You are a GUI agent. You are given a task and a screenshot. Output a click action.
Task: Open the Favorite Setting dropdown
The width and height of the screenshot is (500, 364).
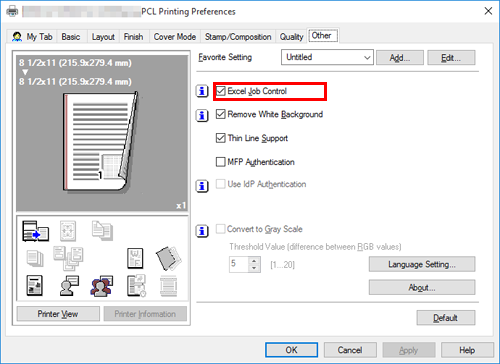point(327,57)
